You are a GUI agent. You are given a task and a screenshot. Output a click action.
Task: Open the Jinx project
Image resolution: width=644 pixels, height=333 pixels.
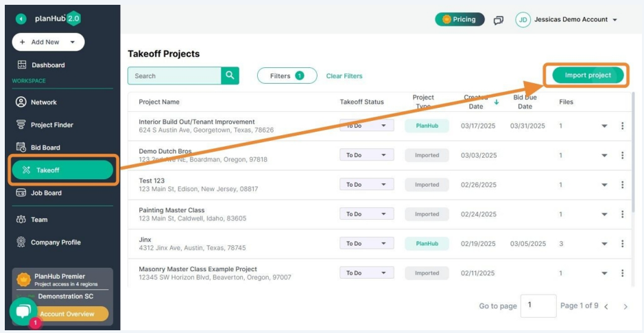point(145,240)
